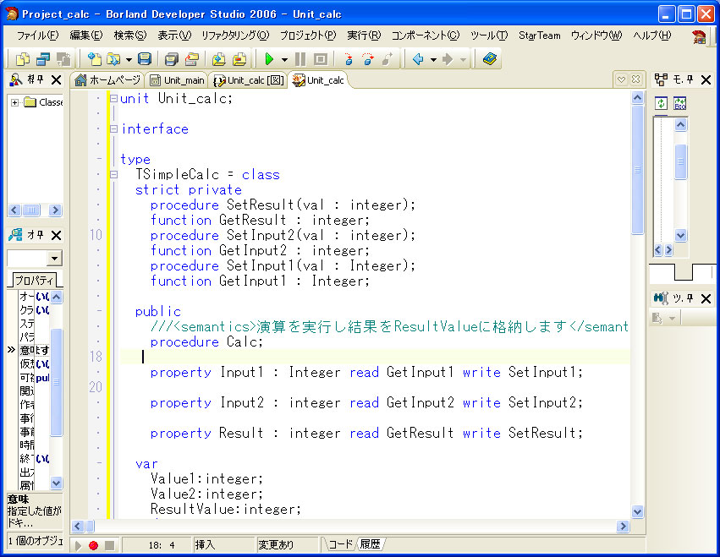Open the ヘルプ(H) menu
Viewport: 720px width, 557px height.
click(x=652, y=35)
